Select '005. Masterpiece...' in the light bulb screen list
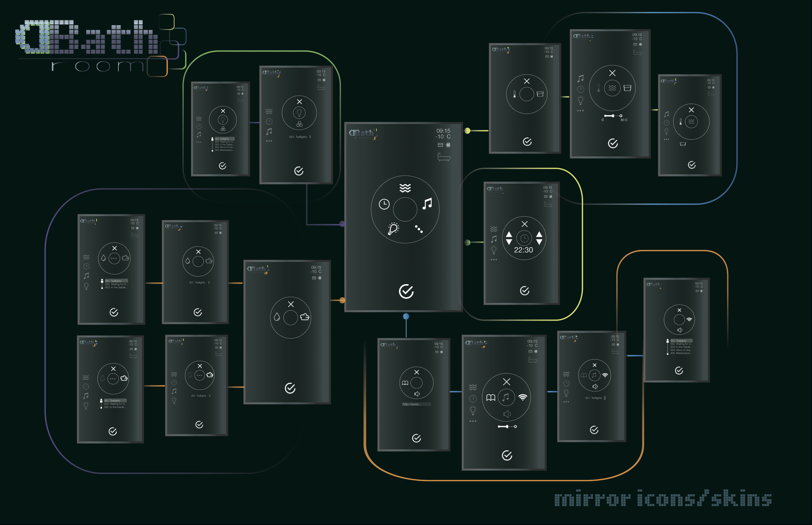The image size is (812, 525). (224, 150)
